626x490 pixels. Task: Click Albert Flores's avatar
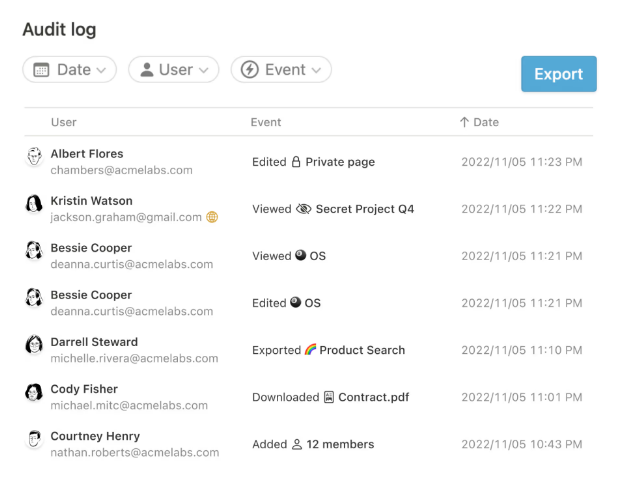(x=34, y=157)
